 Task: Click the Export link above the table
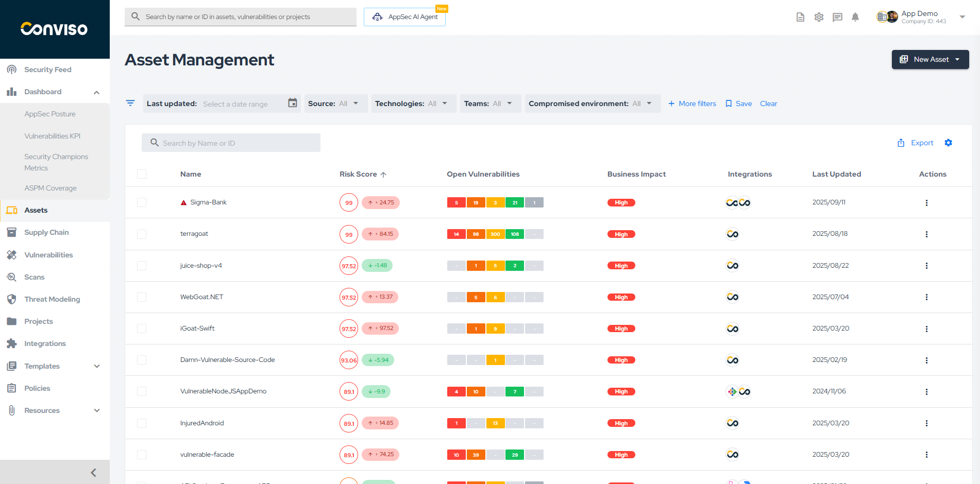921,143
